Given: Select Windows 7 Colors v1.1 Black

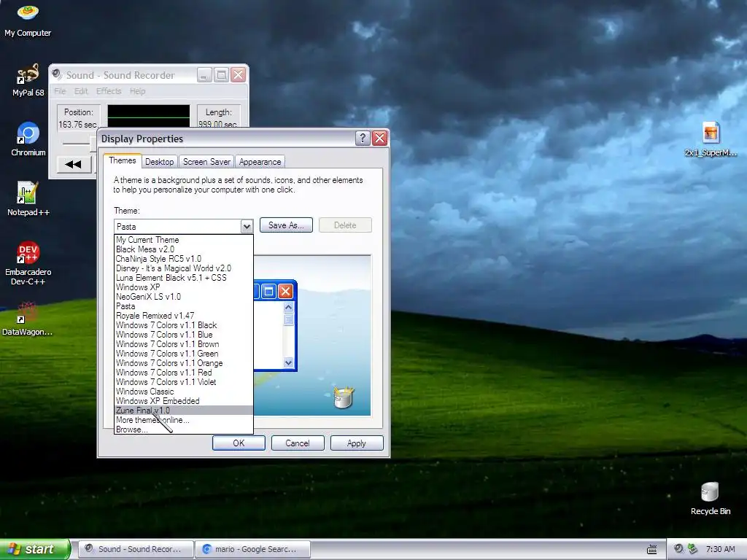Looking at the screenshot, I should tap(183, 325).
